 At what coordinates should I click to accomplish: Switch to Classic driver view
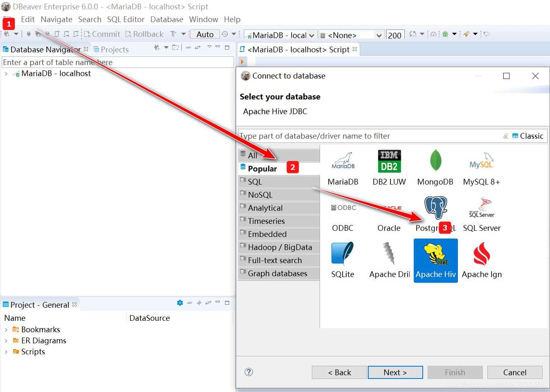(x=528, y=136)
